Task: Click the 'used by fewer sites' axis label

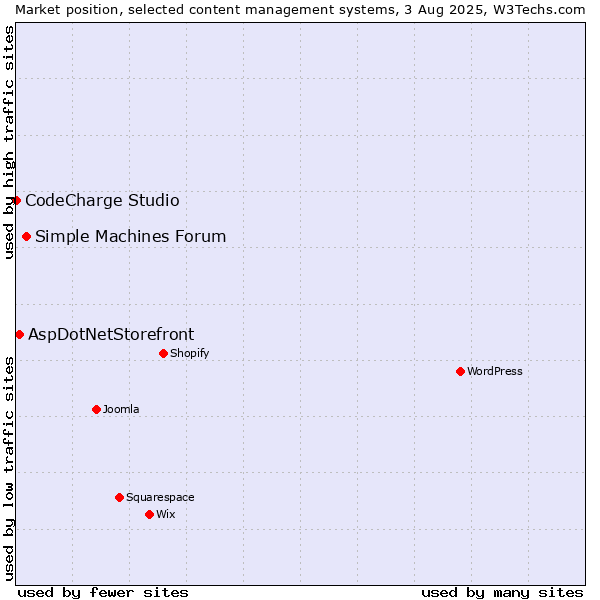Action: [103, 593]
